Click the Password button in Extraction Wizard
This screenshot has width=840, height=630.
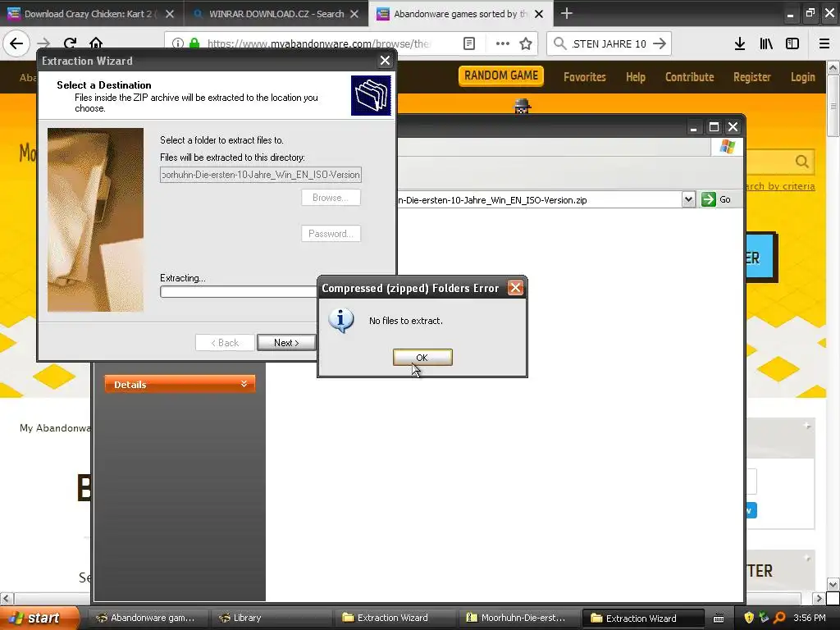pyautogui.click(x=331, y=234)
